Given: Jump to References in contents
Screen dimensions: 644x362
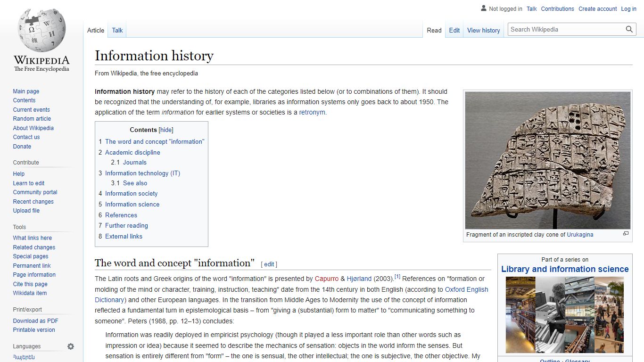Looking at the screenshot, I should (x=118, y=215).
